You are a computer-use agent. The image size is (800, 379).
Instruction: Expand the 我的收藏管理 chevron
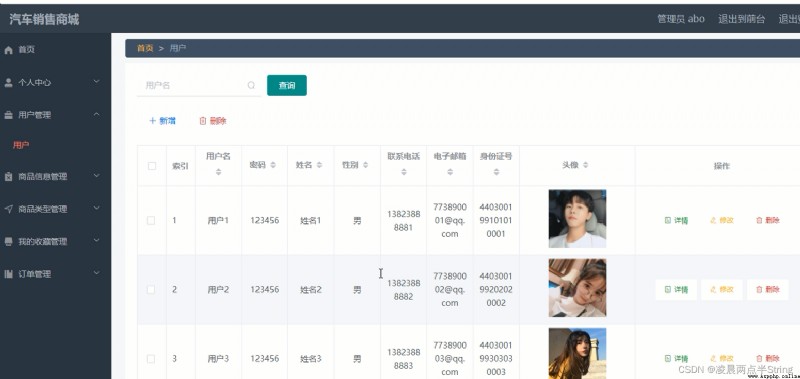(x=97, y=241)
